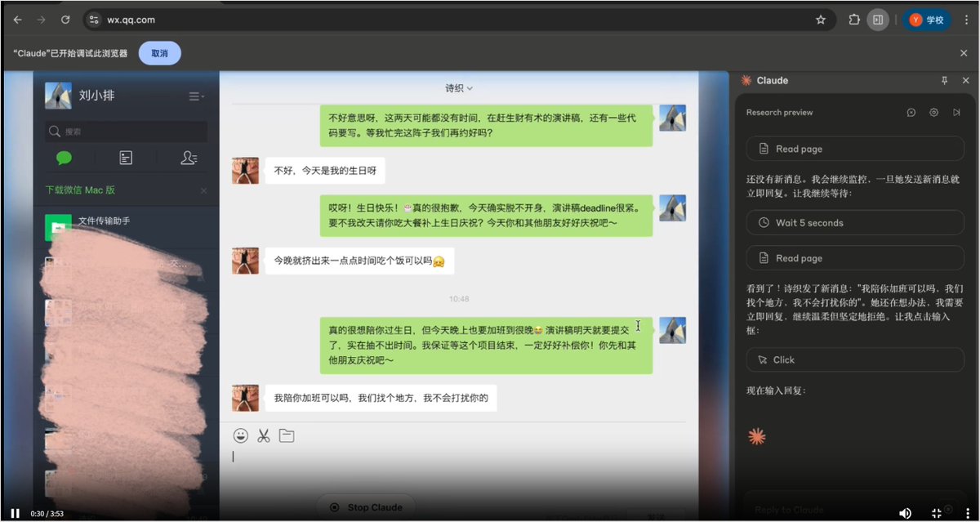Click the 0:30 / 3:53 time display
The width and height of the screenshot is (980, 522).
(47, 514)
